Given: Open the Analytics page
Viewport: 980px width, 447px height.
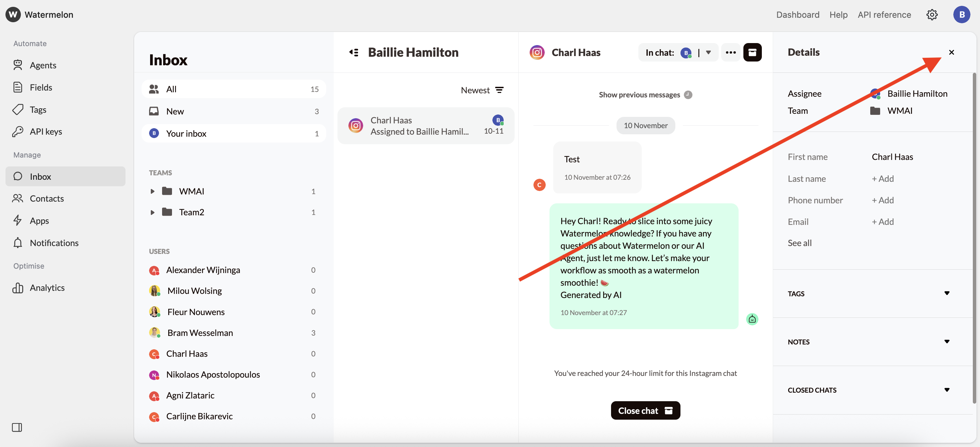Looking at the screenshot, I should (x=47, y=288).
